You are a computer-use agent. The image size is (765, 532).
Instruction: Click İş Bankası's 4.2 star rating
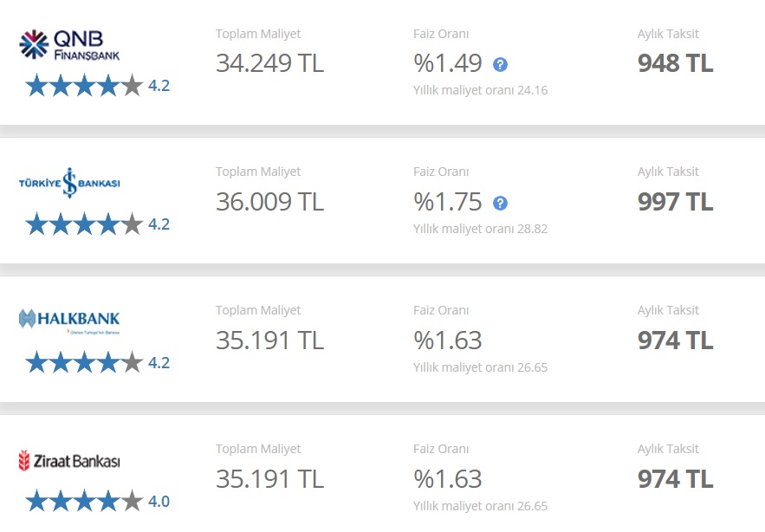point(98,224)
